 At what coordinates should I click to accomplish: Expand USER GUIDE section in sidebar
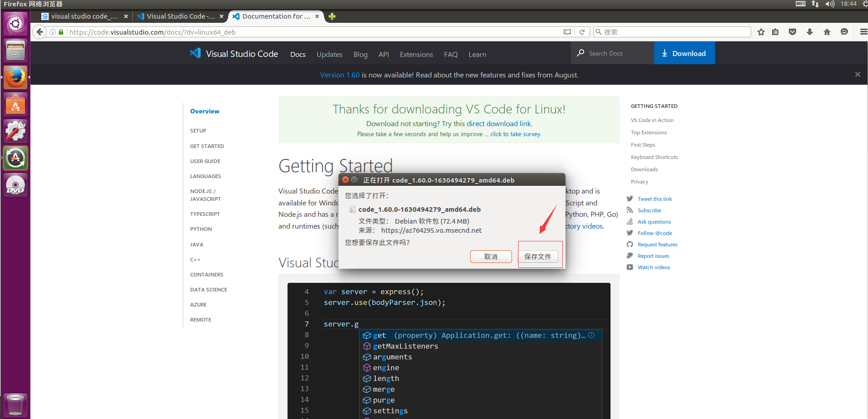[205, 161]
